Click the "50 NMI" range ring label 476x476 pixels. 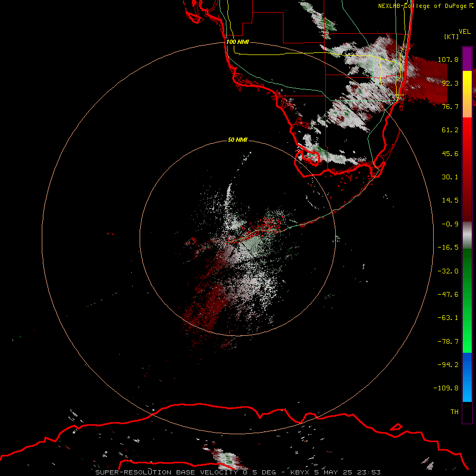[237, 140]
